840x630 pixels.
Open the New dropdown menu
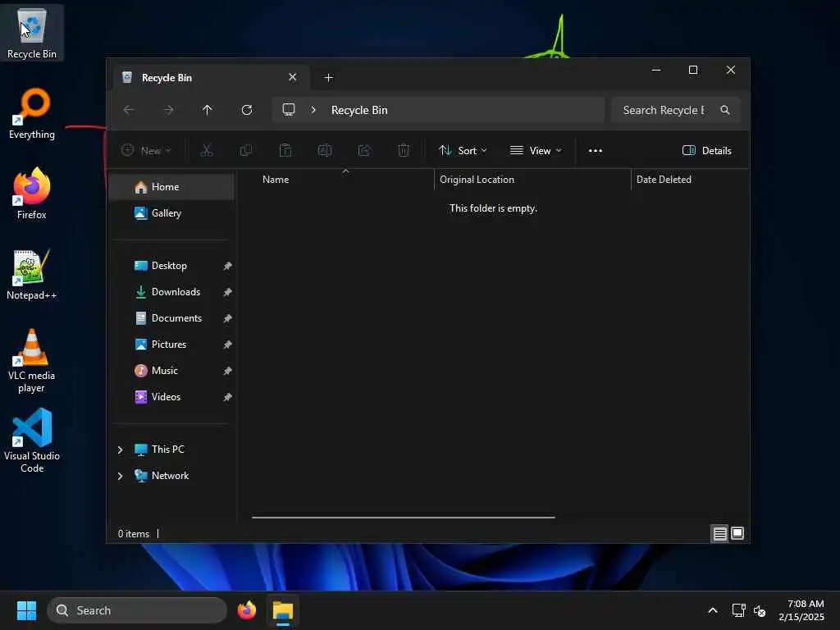coord(146,151)
